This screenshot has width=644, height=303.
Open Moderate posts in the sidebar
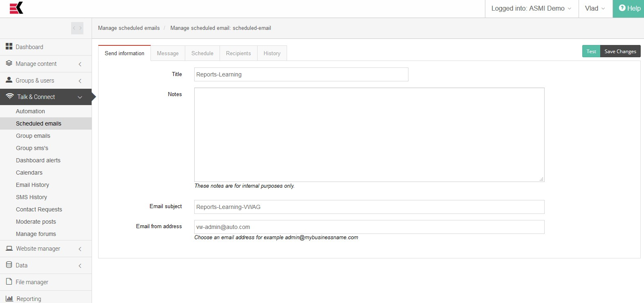46,222
